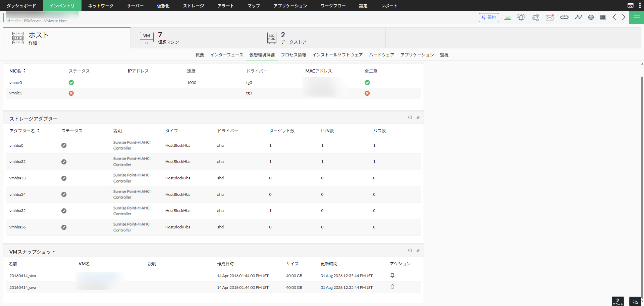Open the mail notification envelope icon
Screen dimensions: 644x306
(x=550, y=17)
